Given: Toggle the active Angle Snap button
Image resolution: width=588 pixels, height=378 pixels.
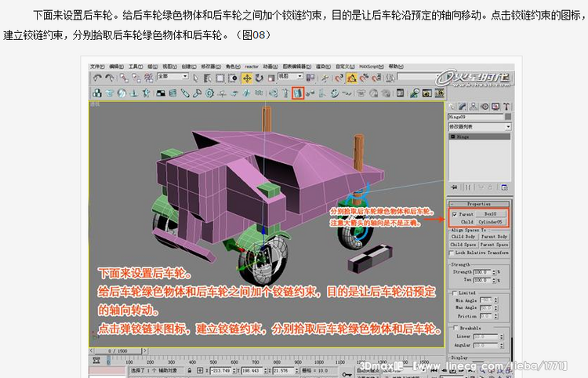Looking at the screenshot, I should tap(352, 78).
